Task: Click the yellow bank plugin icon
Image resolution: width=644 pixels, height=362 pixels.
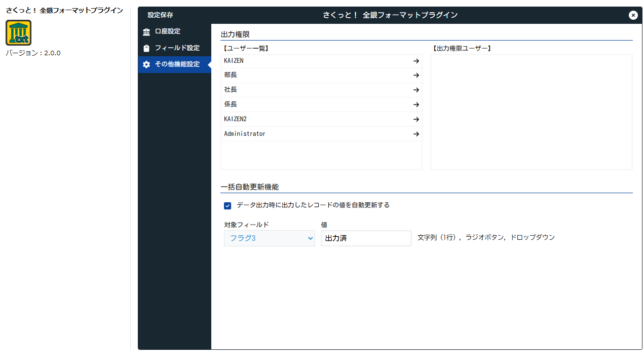Action: tap(19, 33)
